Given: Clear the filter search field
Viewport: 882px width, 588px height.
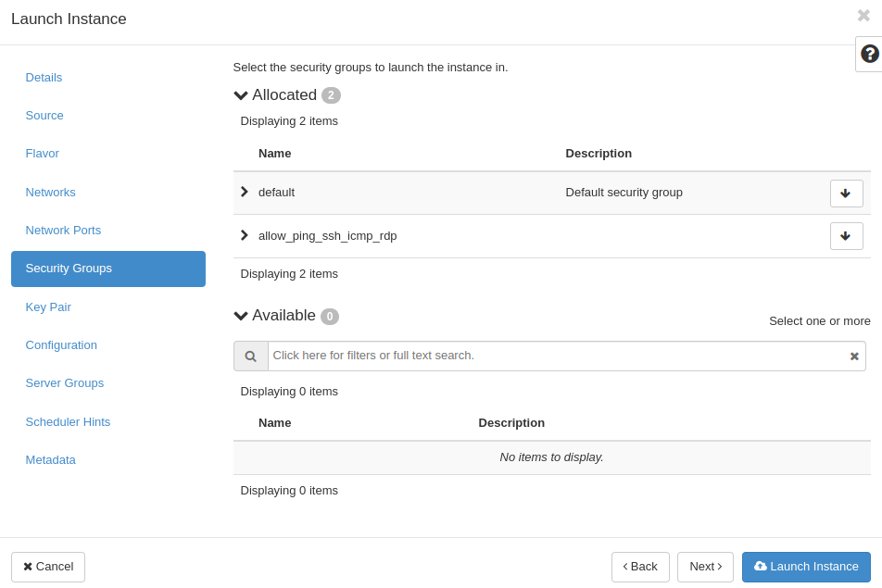Looking at the screenshot, I should click(x=854, y=357).
